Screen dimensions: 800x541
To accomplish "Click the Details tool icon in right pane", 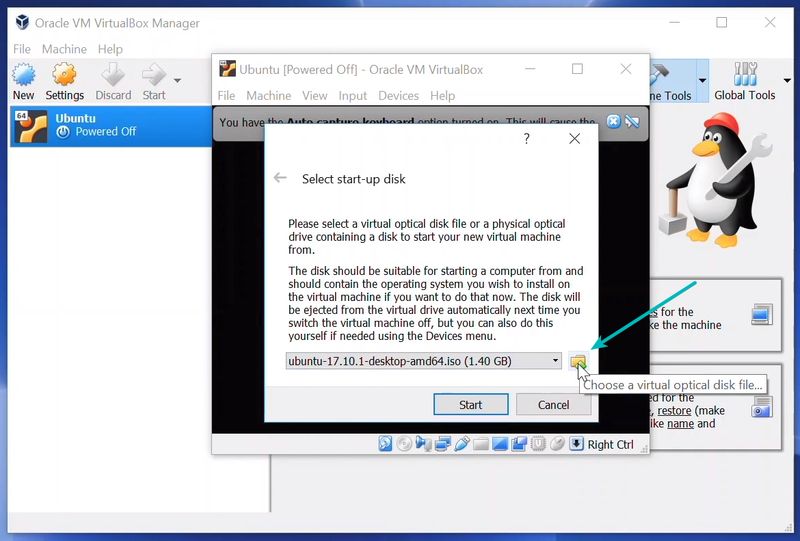I will tap(762, 315).
